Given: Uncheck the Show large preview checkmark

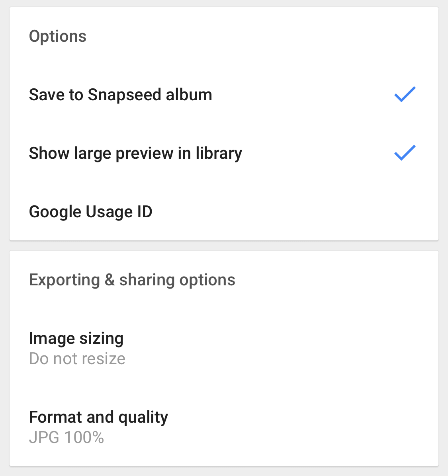Looking at the screenshot, I should (x=405, y=153).
